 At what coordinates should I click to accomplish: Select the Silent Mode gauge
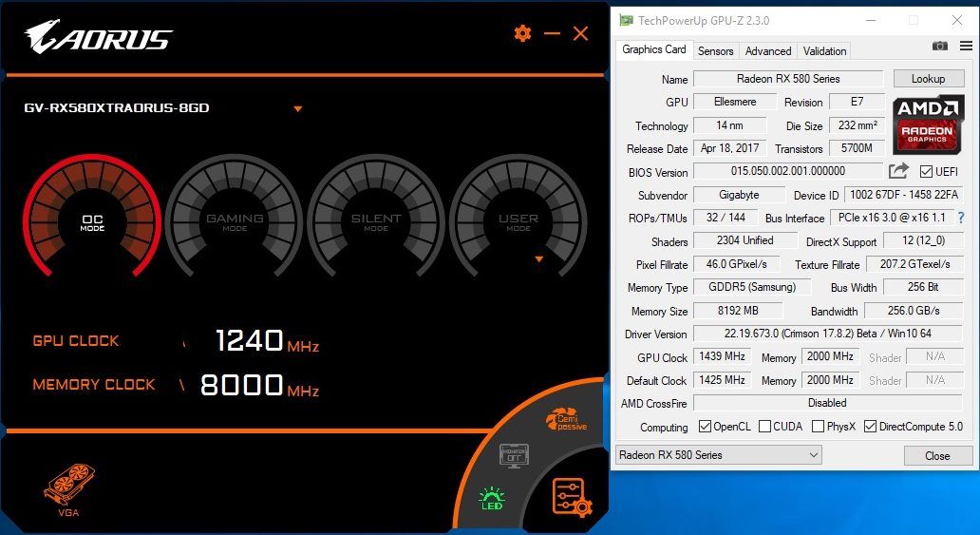tap(376, 218)
